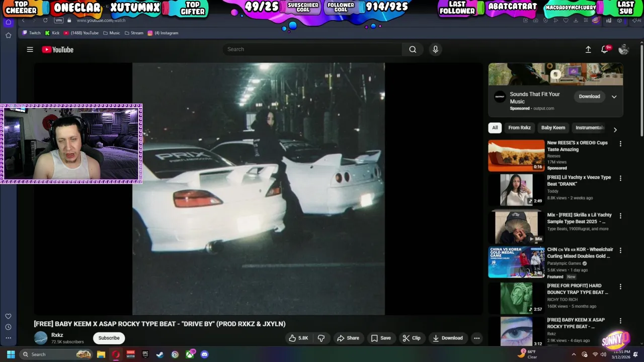
Task: Click Download below the video player
Action: point(448,338)
